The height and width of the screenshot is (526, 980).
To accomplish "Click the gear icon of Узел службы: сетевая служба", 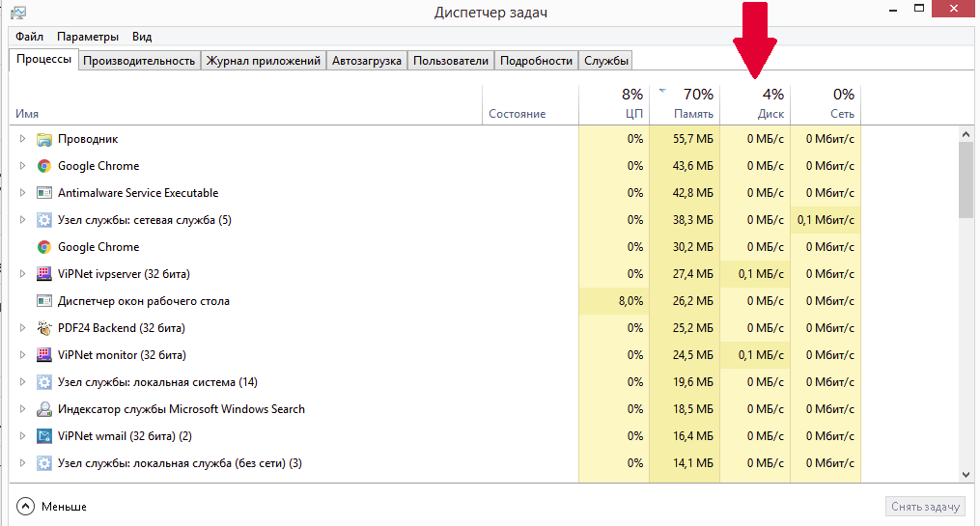I will 43,220.
